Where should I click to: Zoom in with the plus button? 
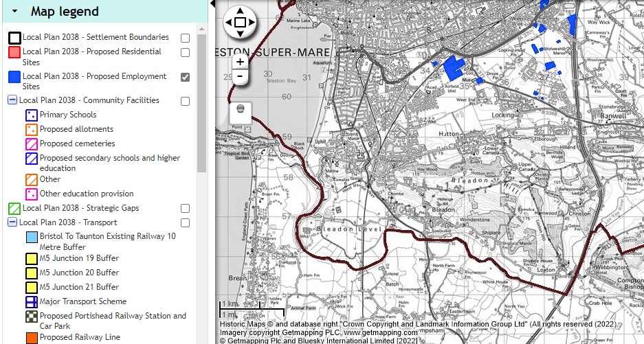[240, 61]
